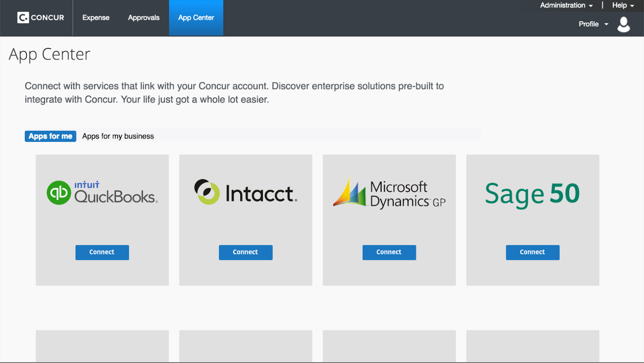Select the App Center tab
This screenshot has width=644, height=363.
point(196,18)
